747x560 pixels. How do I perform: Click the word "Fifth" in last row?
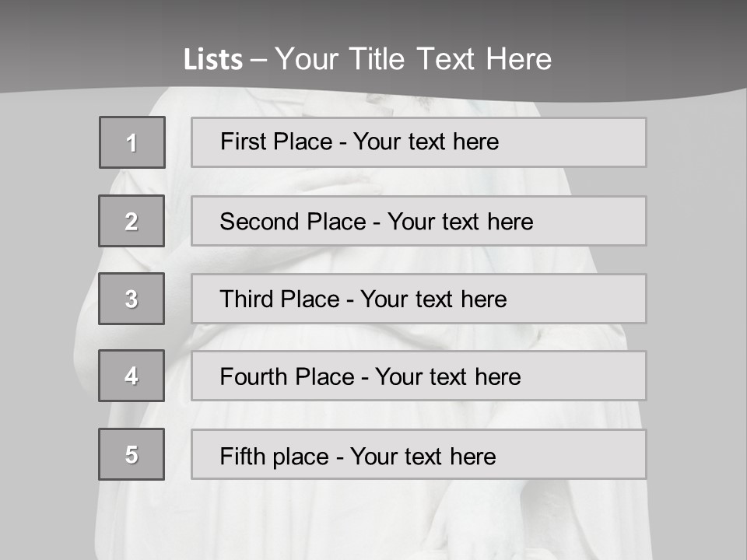pos(242,456)
